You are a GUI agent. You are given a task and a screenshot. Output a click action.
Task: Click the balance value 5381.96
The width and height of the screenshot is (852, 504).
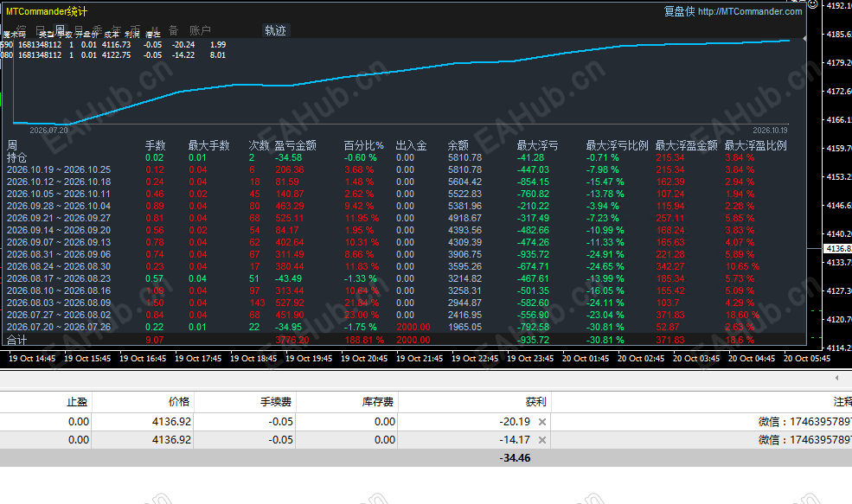tap(464, 207)
